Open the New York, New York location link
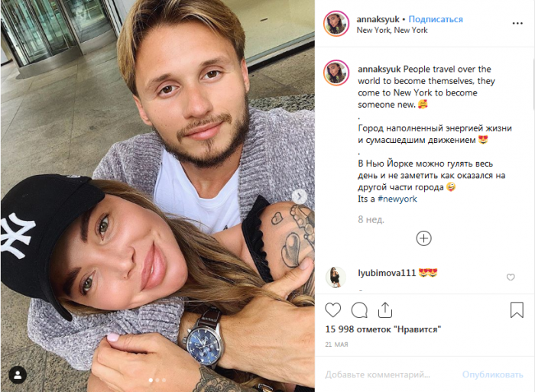Image resolution: width=535 pixels, height=392 pixels. [391, 30]
